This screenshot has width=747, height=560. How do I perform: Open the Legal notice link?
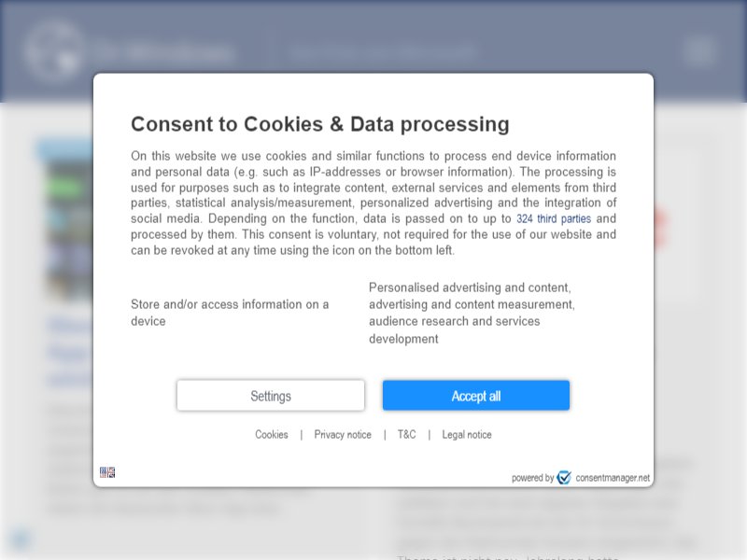pos(467,434)
